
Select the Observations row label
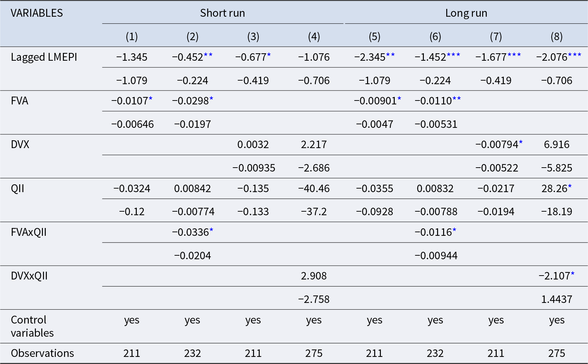coord(43,353)
